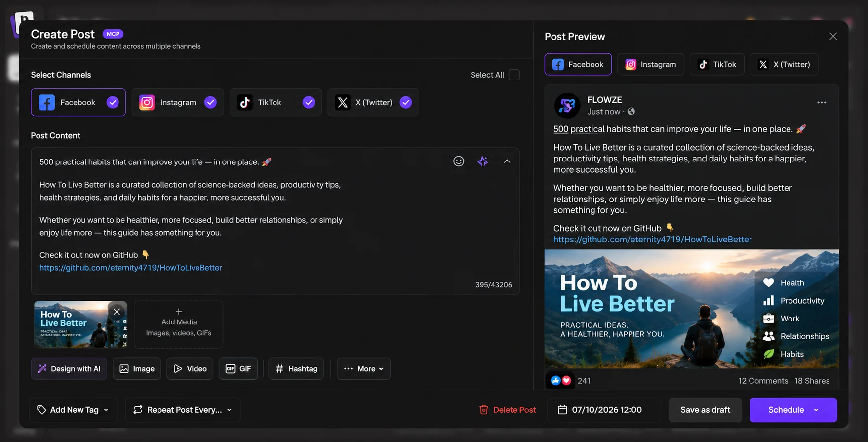Close the Create Post dialog

(833, 37)
